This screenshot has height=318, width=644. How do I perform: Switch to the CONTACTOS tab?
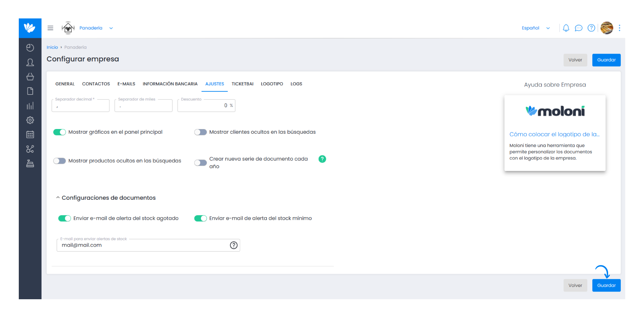click(x=96, y=84)
